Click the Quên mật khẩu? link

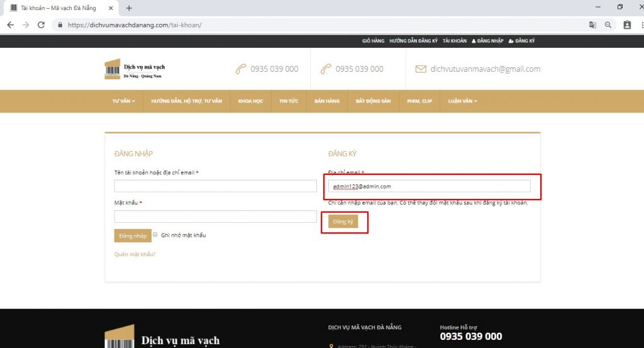point(135,254)
